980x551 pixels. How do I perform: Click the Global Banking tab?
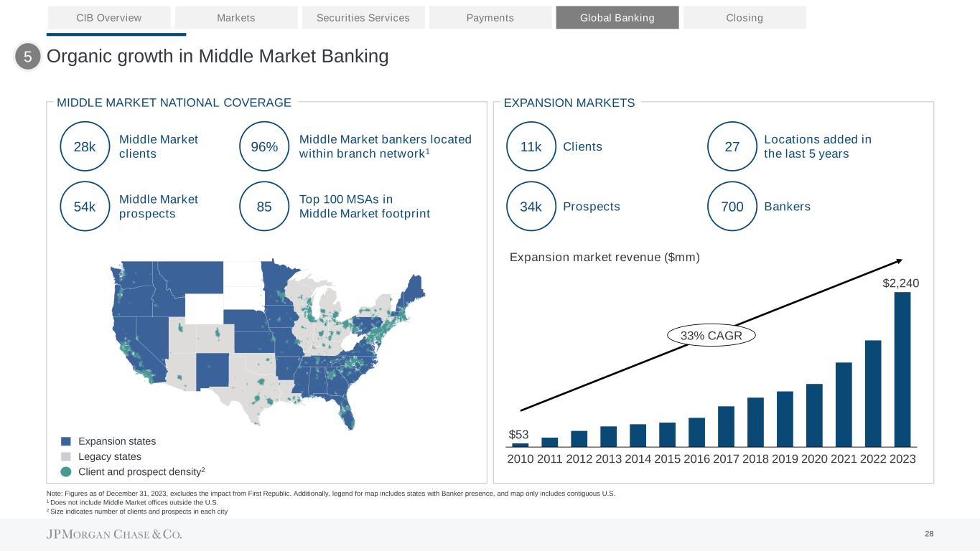[x=617, y=17]
